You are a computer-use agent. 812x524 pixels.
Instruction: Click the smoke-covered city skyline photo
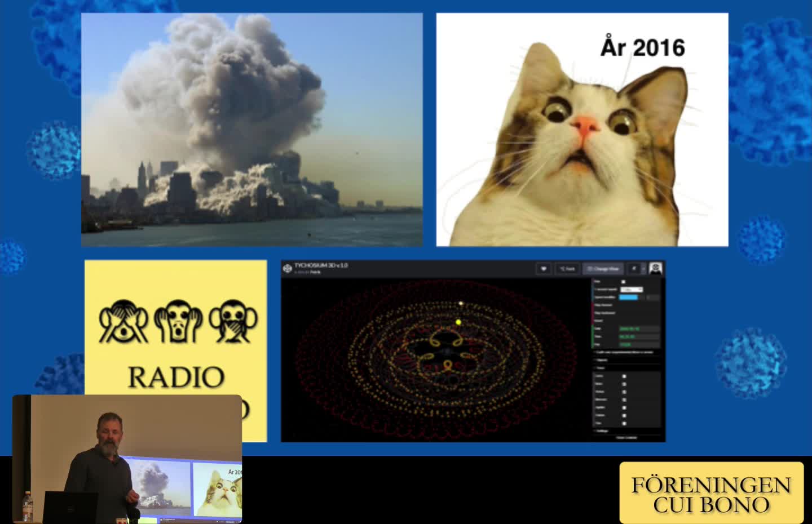[252, 130]
